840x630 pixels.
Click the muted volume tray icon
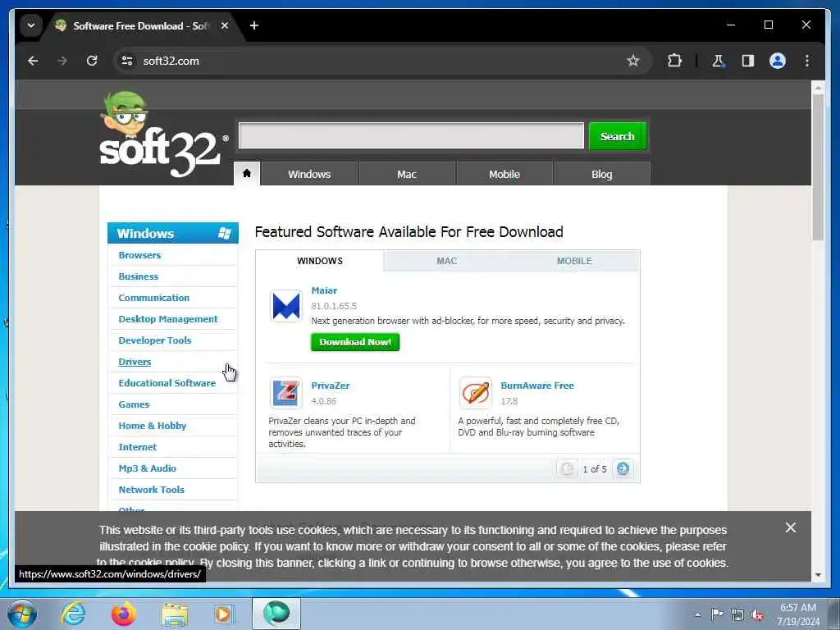coord(757,614)
